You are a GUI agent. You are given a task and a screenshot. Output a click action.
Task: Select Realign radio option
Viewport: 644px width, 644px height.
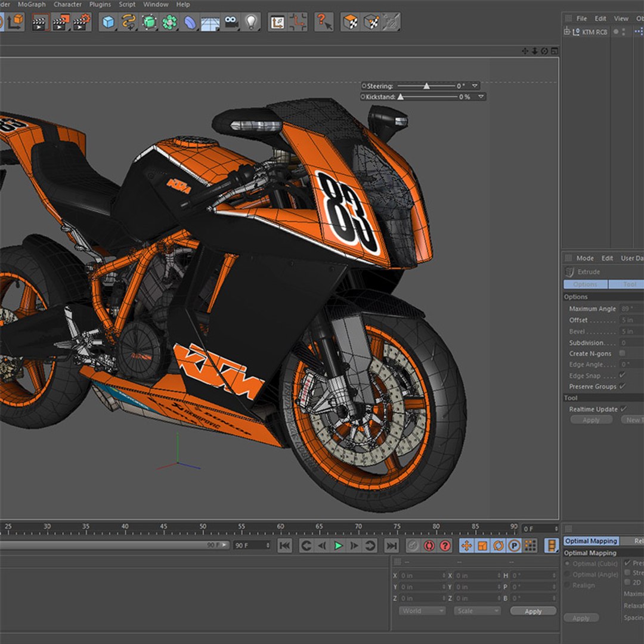point(568,585)
